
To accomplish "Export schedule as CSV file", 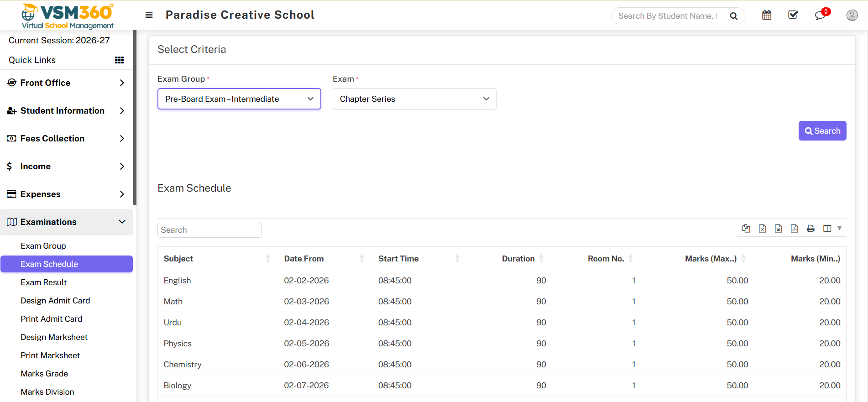I will pos(778,229).
